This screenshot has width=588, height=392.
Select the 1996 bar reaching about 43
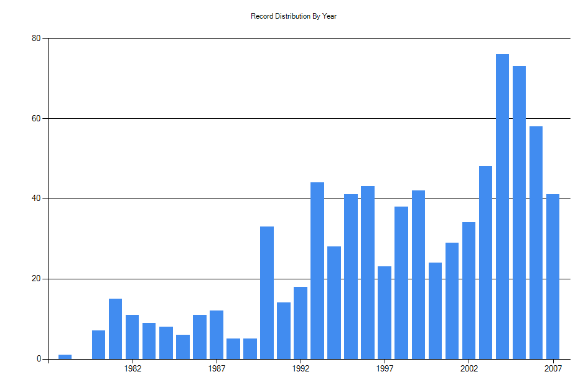(368, 273)
